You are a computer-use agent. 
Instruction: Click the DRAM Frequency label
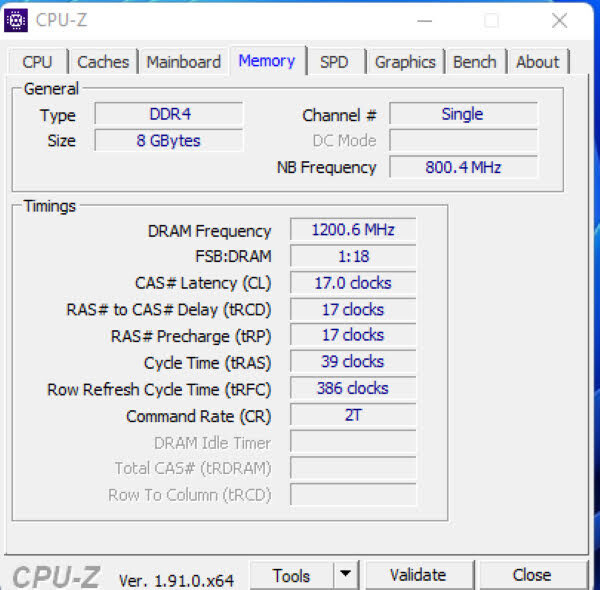[x=209, y=231]
